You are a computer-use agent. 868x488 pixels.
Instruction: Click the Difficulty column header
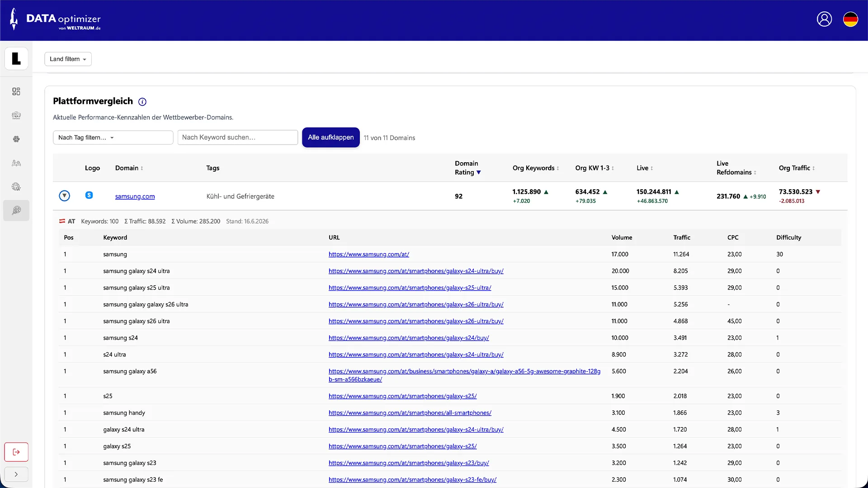(x=789, y=238)
